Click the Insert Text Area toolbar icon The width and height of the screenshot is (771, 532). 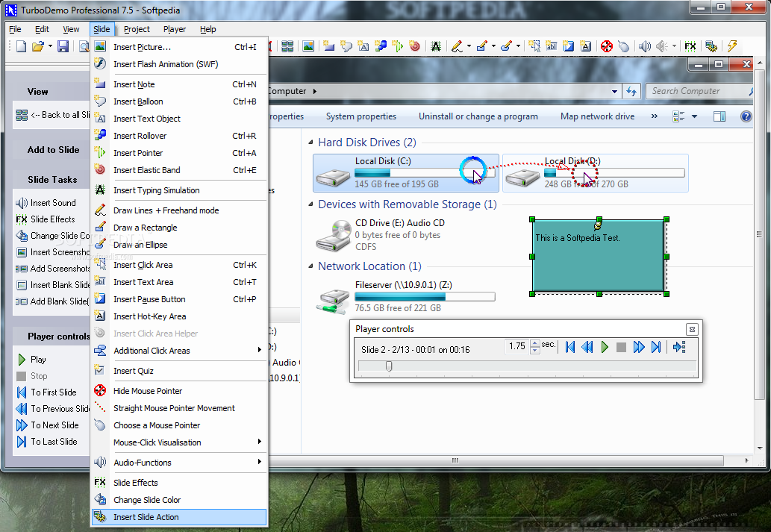click(552, 46)
